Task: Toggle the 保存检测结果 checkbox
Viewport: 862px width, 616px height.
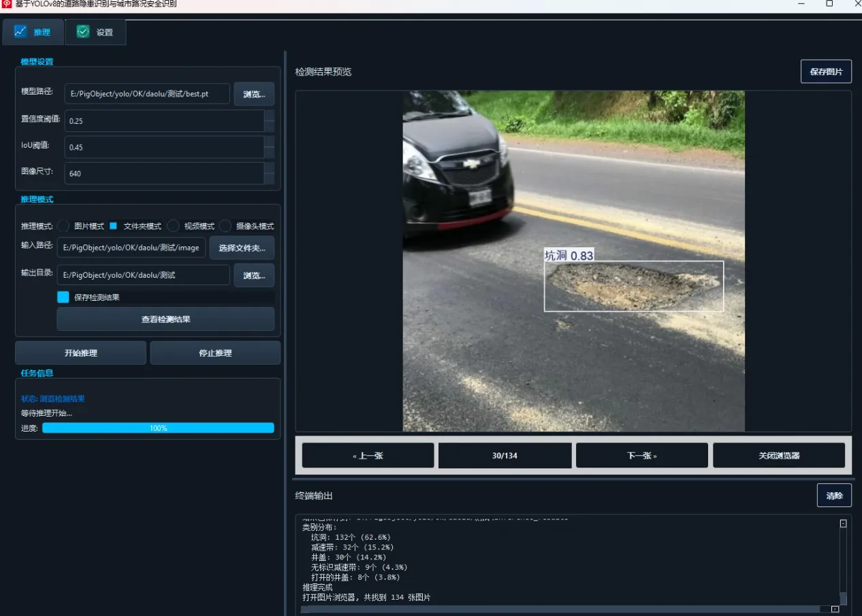Action: (x=63, y=297)
